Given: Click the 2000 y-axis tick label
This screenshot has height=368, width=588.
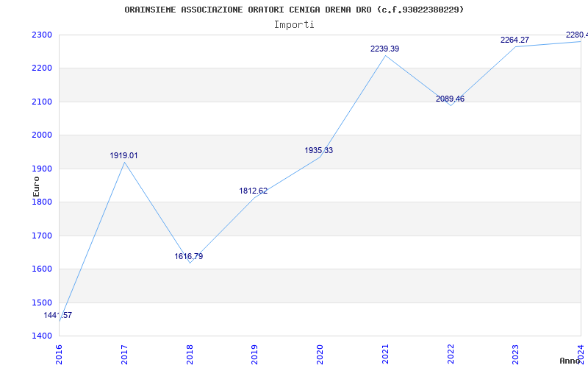Looking at the screenshot, I should [42, 135].
